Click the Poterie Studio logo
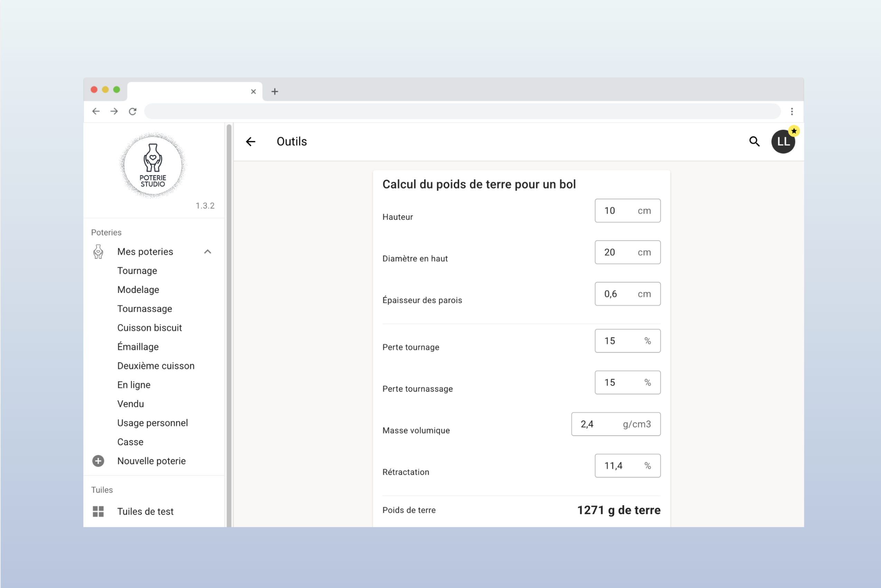The height and width of the screenshot is (588, 881). (x=153, y=165)
